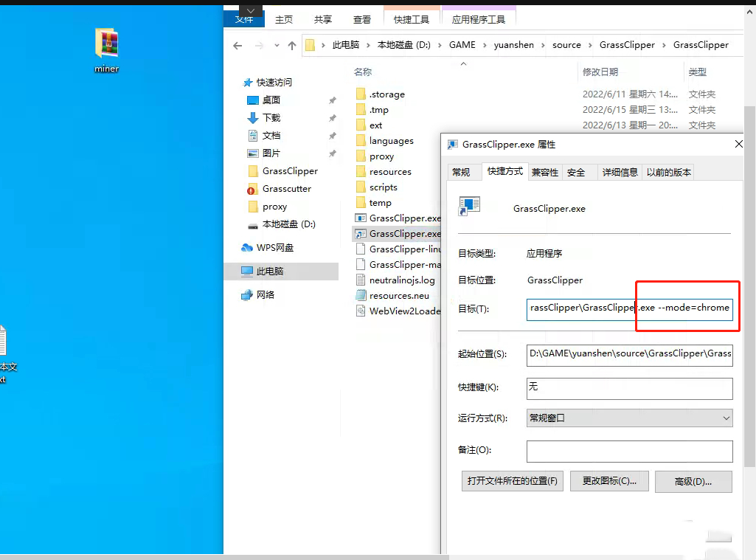This screenshot has height=560, width=756.
Task: Select the GrassClipper.exe shortcut file
Action: pos(398,233)
